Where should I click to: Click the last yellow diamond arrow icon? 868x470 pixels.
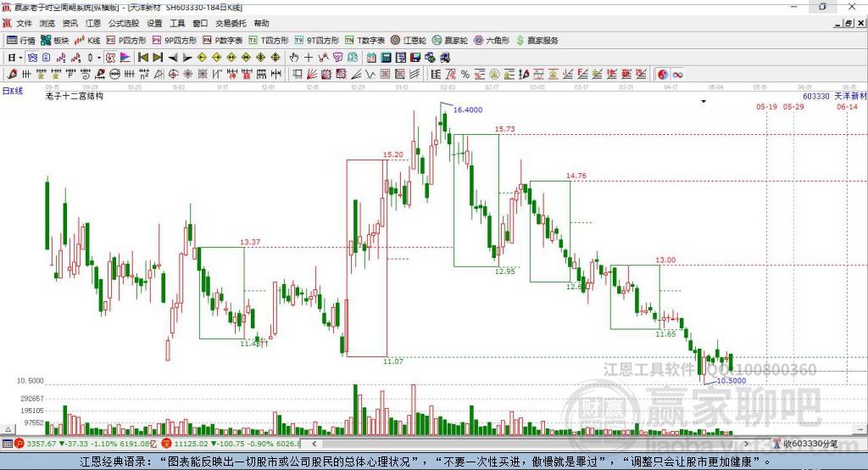point(275,58)
